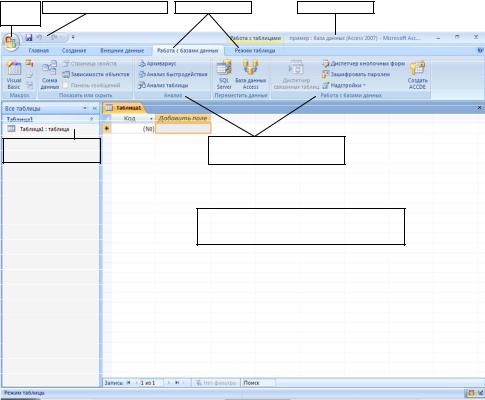Viewport: 485px width, 400px height.
Task: Expand the Надстройки dropdown
Action: (x=344, y=85)
